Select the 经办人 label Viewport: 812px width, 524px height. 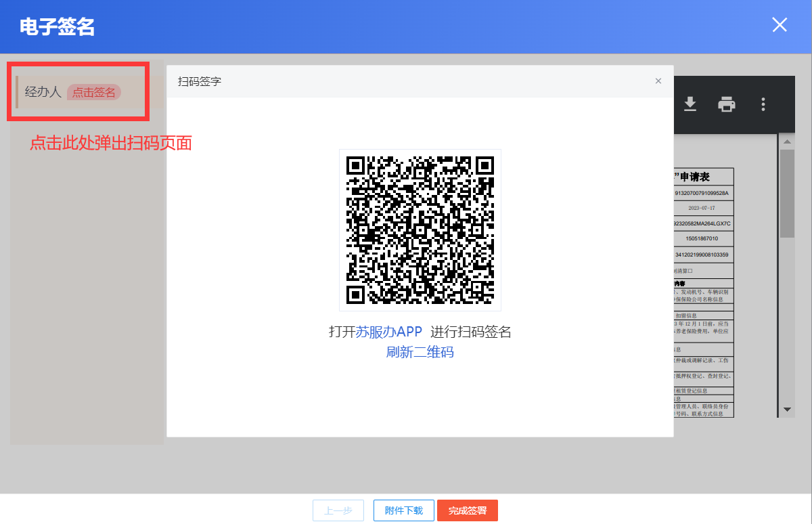(x=43, y=92)
